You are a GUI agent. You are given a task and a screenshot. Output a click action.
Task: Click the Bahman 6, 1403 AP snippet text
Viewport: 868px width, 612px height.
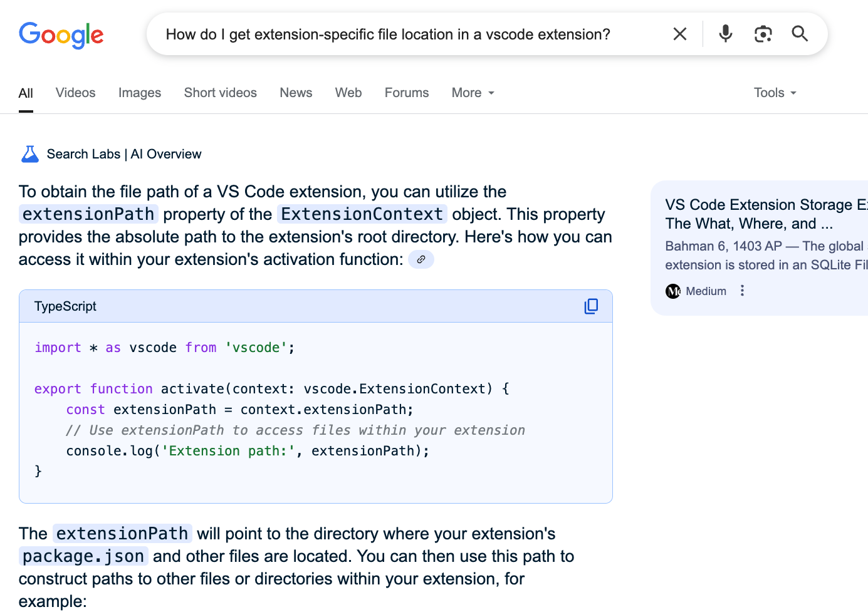724,246
